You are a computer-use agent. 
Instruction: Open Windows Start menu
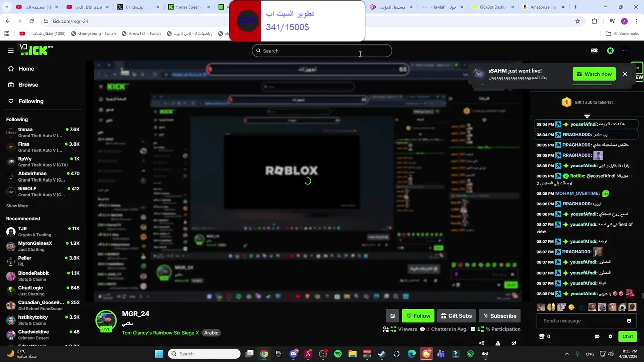[159, 354]
